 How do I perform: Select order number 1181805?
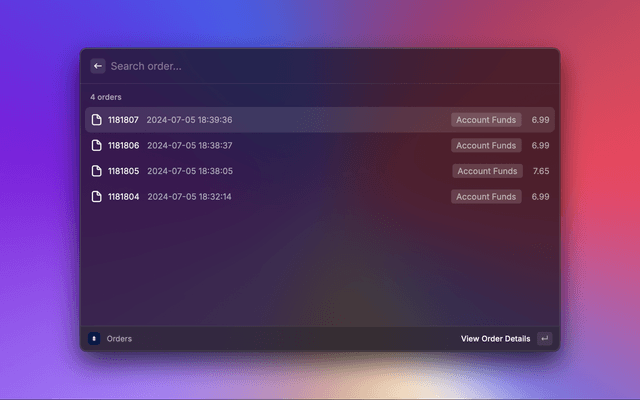pyautogui.click(x=123, y=171)
